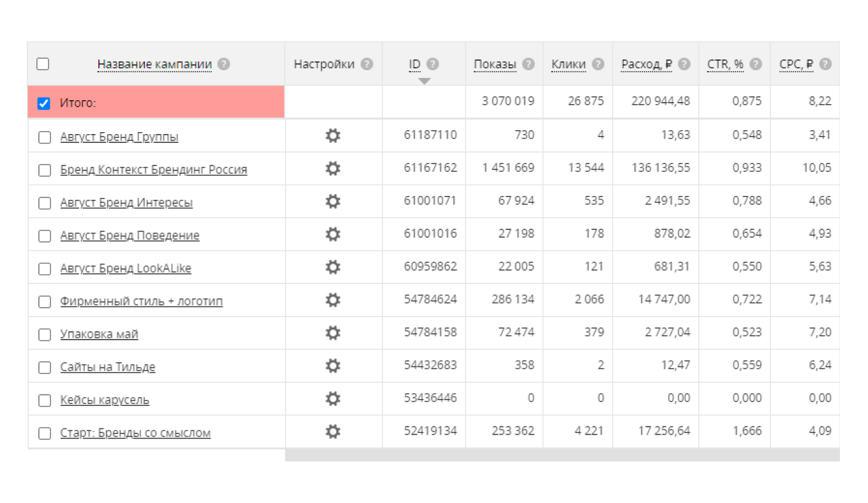Screen dimensions: 868x503
Task: Open campaign Август Бренд LookALike
Action: pyautogui.click(x=125, y=269)
